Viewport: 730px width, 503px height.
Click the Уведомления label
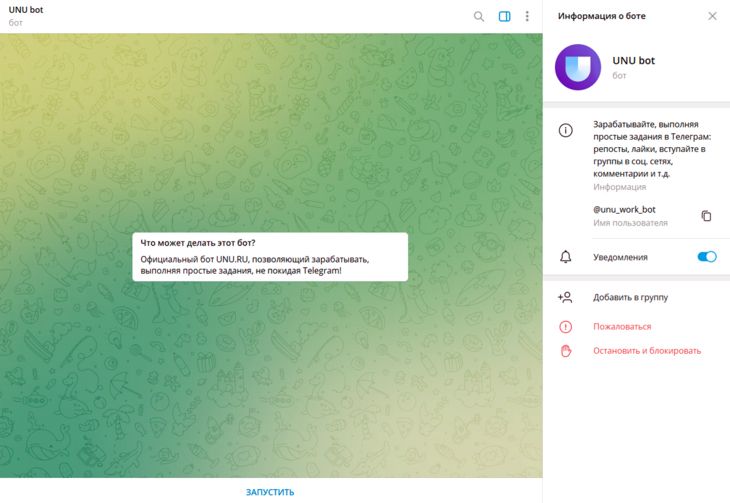[x=620, y=257]
